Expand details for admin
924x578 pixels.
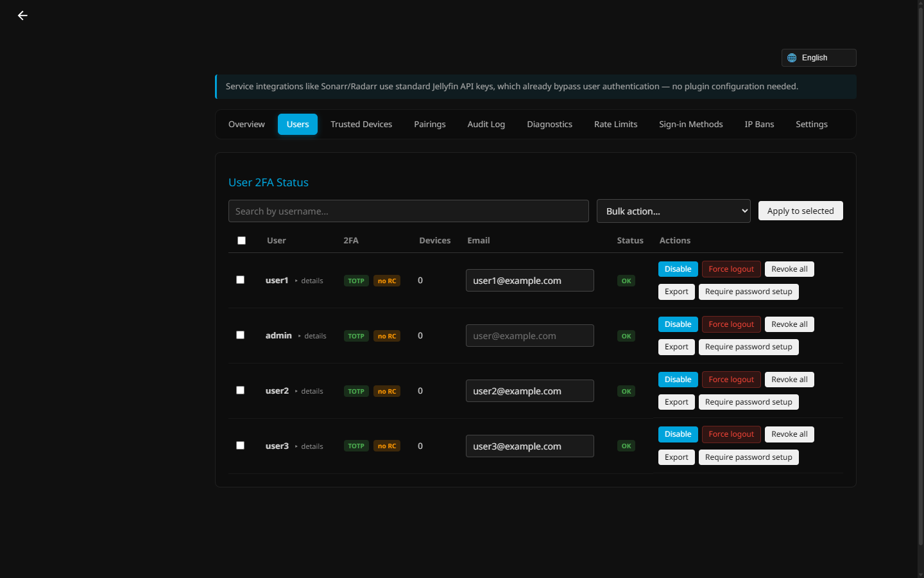click(312, 336)
